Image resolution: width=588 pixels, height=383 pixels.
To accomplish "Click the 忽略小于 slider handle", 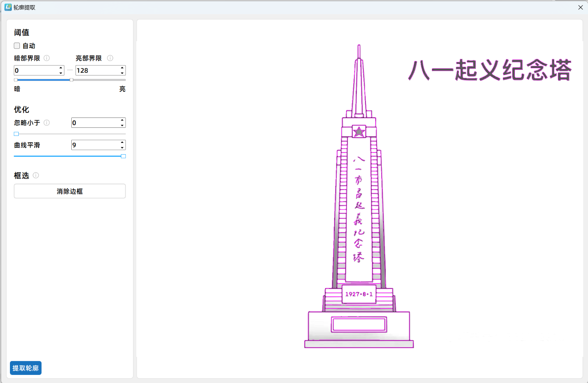I will 16,134.
